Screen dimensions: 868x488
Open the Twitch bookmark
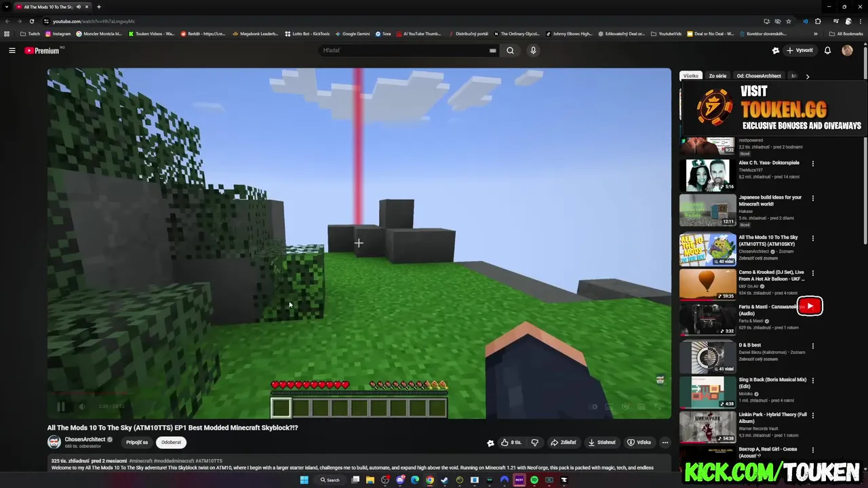[30, 34]
